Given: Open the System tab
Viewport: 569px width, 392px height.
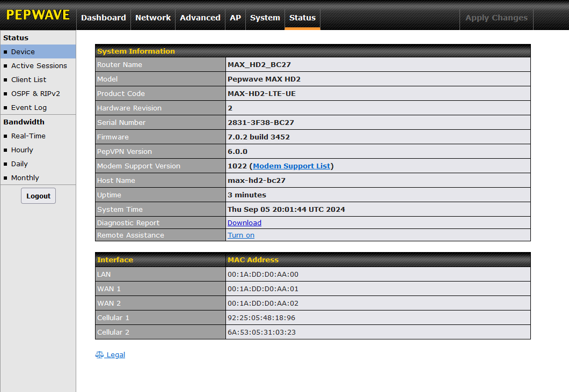Looking at the screenshot, I should click(265, 17).
